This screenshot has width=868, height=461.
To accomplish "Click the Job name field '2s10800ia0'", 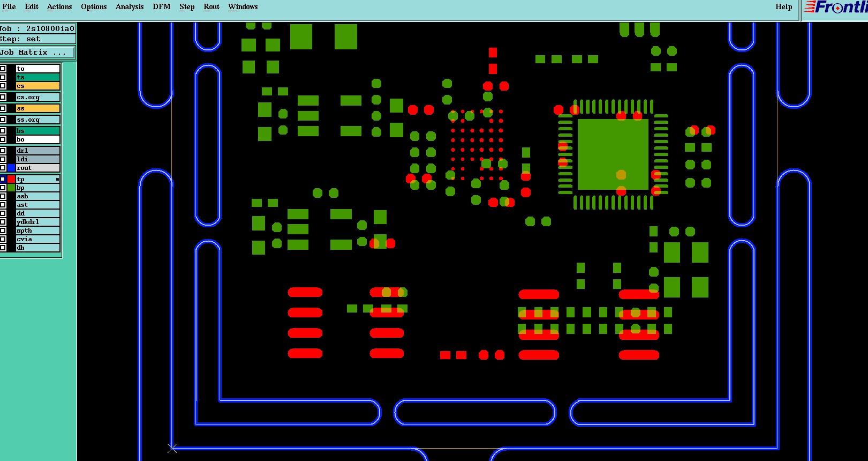I will [50, 29].
